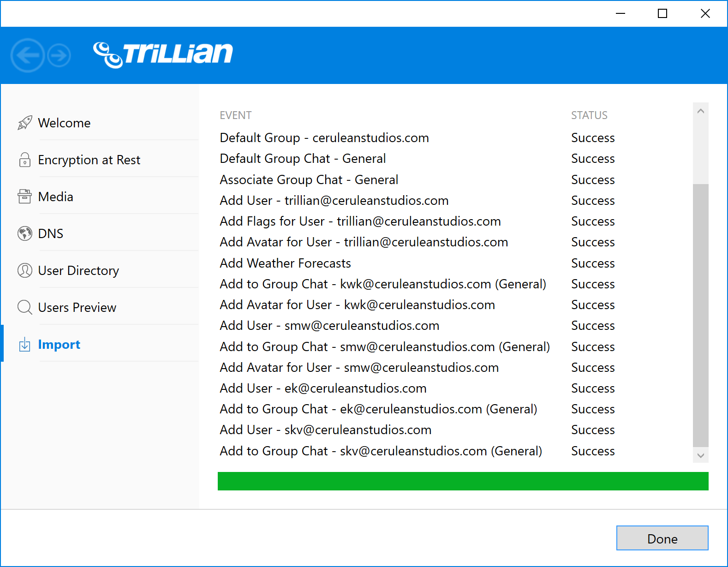728x567 pixels.
Task: Select the Import step label
Action: 59,345
